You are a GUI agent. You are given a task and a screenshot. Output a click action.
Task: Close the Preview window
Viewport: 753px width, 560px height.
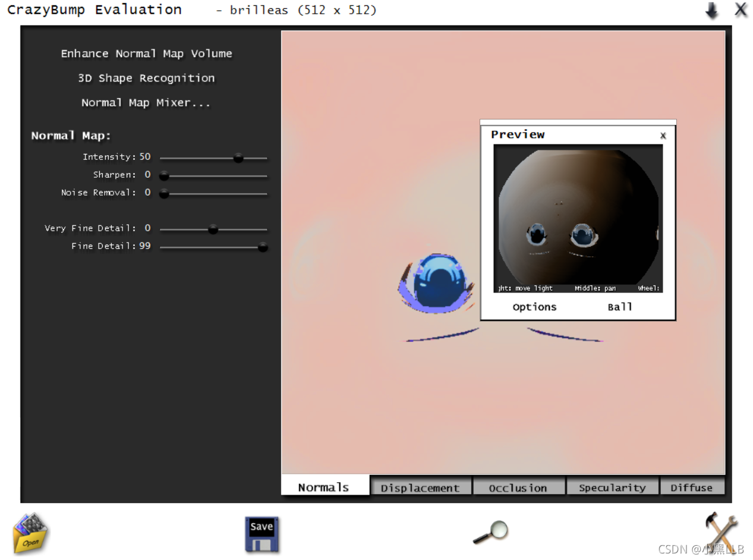point(663,136)
